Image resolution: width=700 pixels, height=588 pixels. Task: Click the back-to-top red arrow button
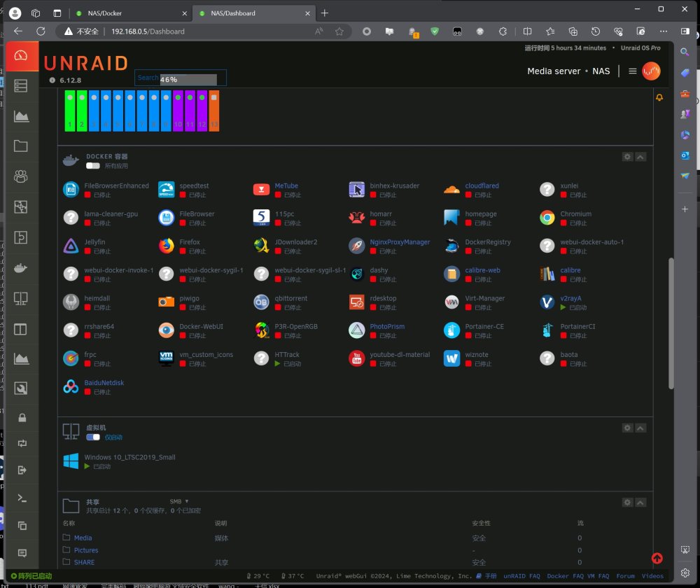pyautogui.click(x=657, y=558)
